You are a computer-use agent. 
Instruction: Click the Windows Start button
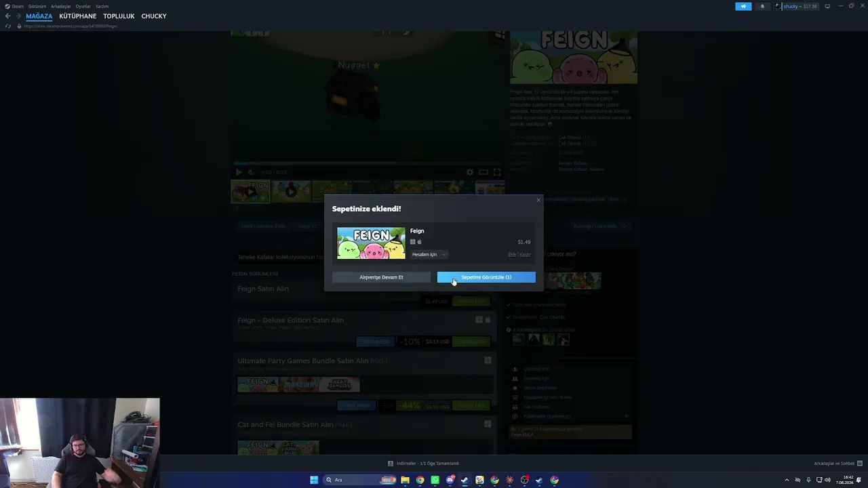(x=314, y=480)
